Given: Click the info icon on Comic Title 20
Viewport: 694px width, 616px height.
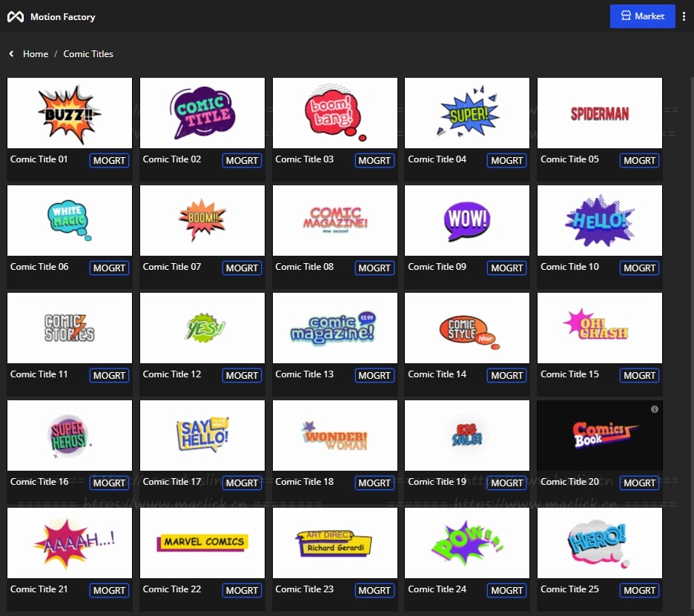Looking at the screenshot, I should click(x=654, y=409).
